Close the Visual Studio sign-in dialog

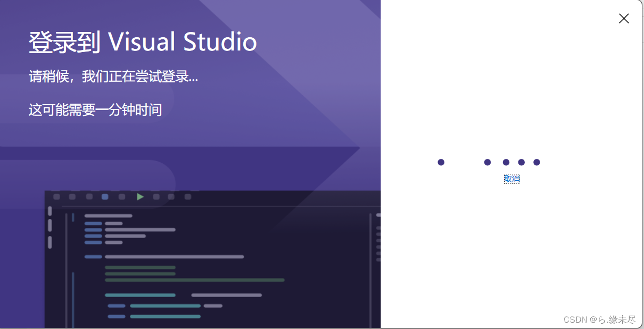[624, 19]
